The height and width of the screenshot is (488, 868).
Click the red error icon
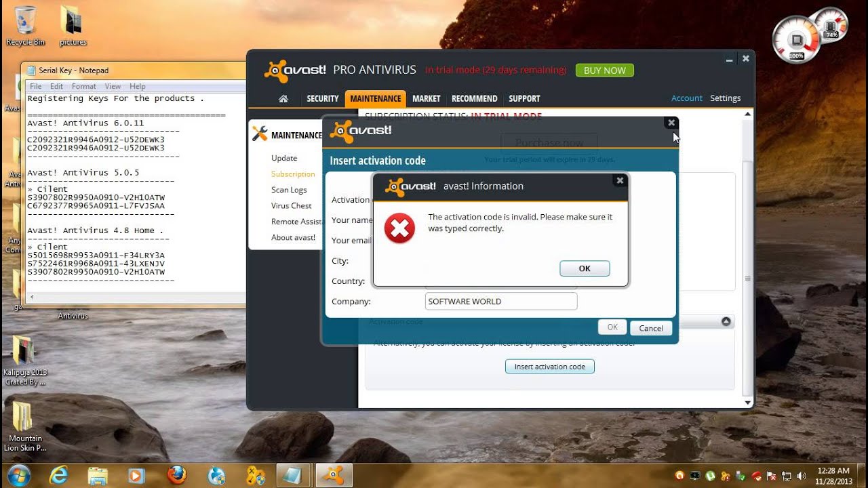tap(399, 228)
